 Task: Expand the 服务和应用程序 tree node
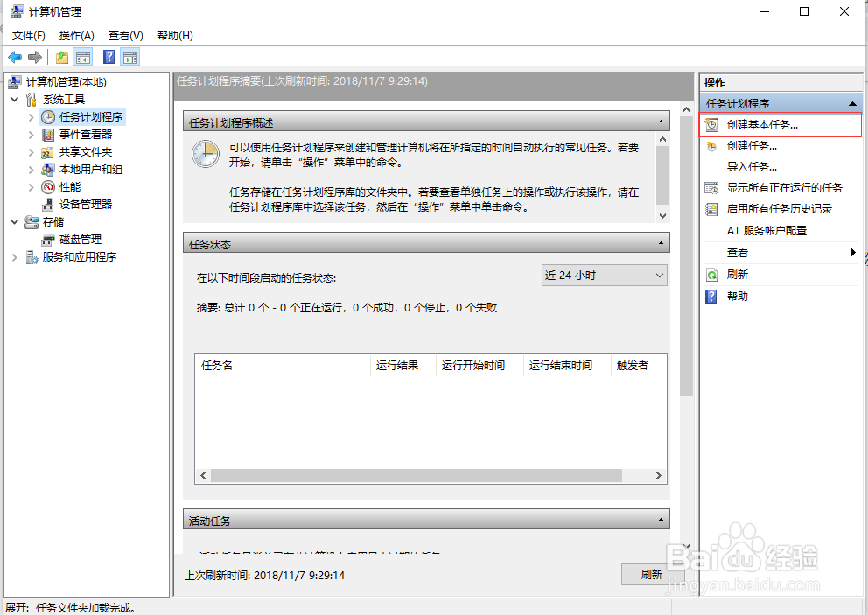(x=15, y=257)
